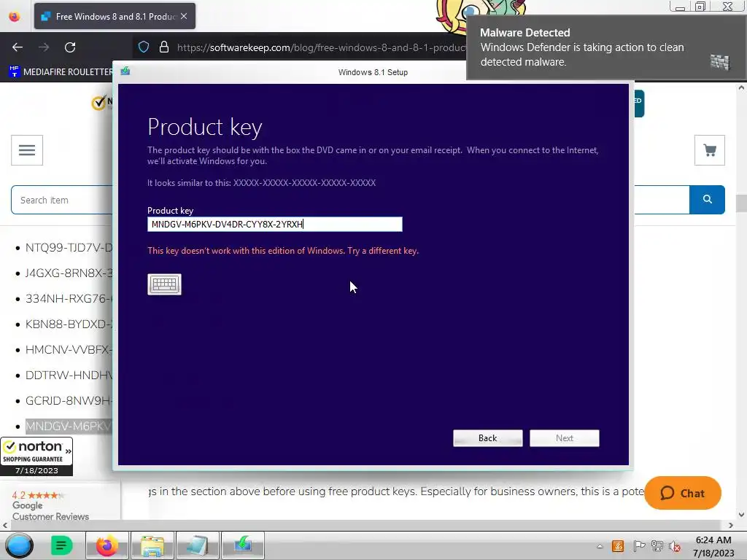Reload the softwarekeep page

click(70, 47)
